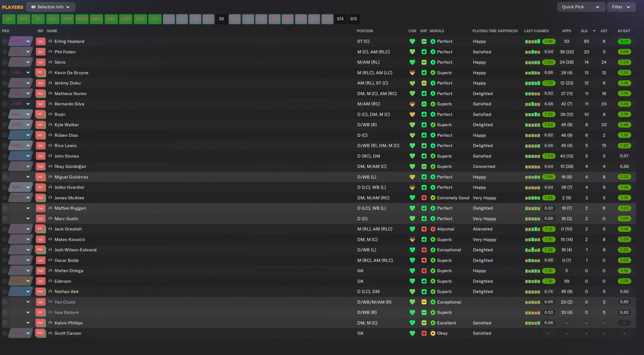Click Jack Grealish's Abysmal morale icon
644x355 pixels.
433,229
